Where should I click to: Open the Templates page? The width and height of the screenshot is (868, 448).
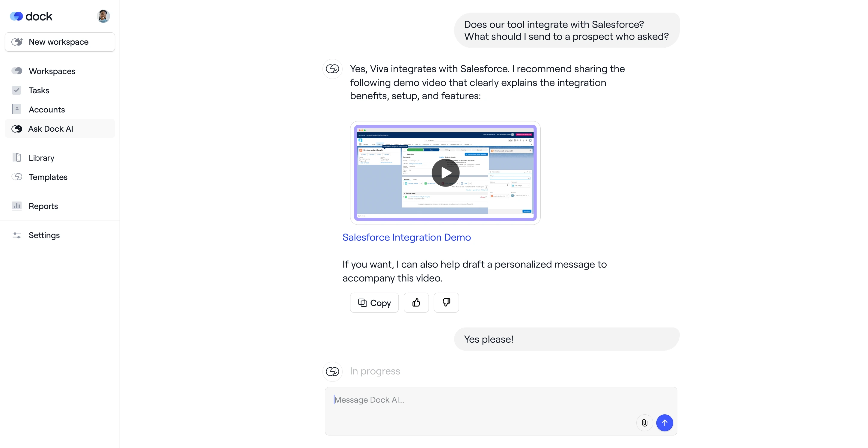[48, 177]
